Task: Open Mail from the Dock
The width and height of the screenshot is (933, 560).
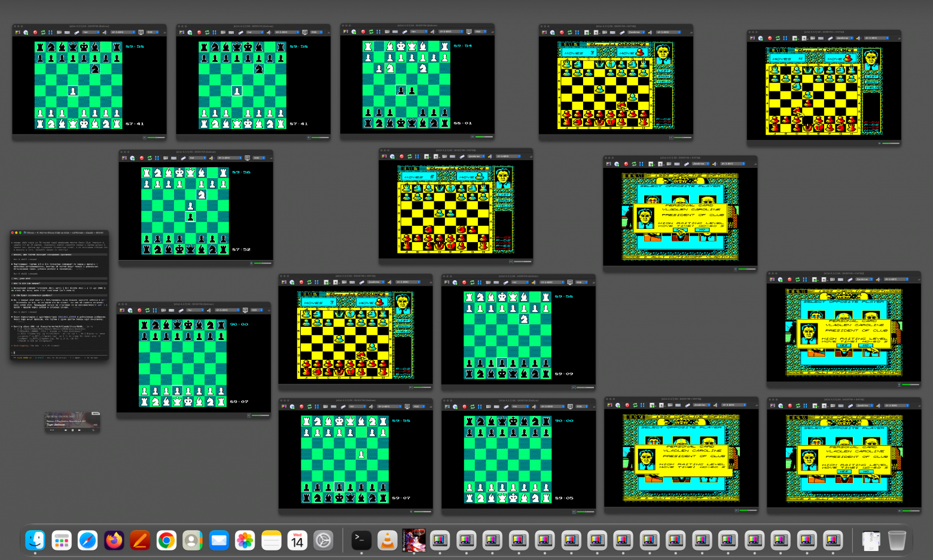Action: point(219,541)
